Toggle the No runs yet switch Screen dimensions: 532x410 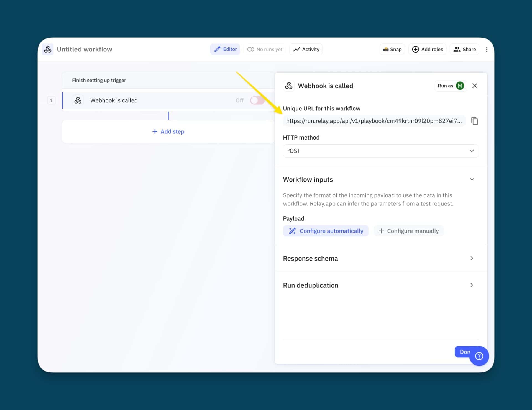click(x=251, y=49)
